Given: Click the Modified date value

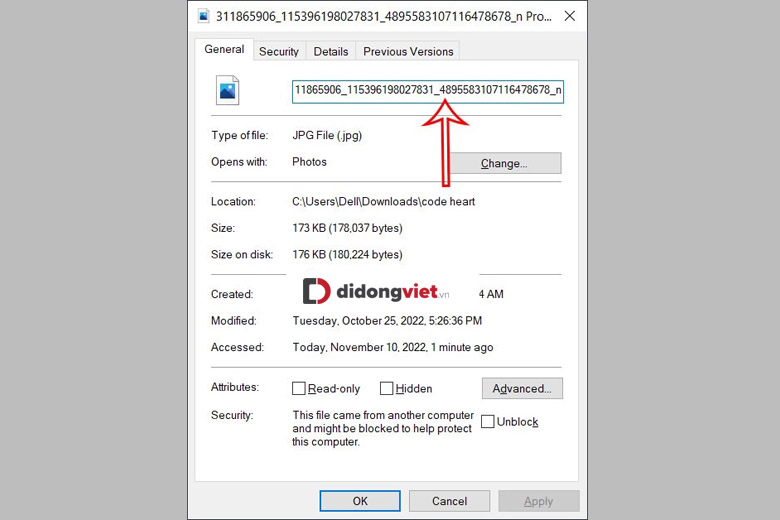Looking at the screenshot, I should (387, 321).
